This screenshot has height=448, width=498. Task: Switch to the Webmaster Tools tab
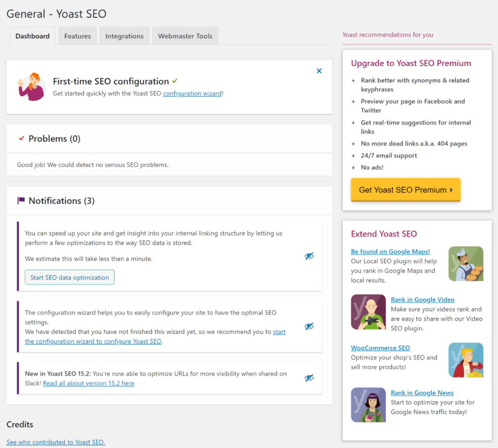(x=185, y=35)
